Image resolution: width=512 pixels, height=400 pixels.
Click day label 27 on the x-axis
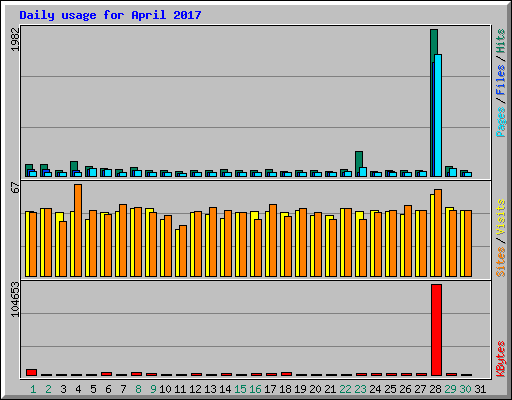coord(420,389)
